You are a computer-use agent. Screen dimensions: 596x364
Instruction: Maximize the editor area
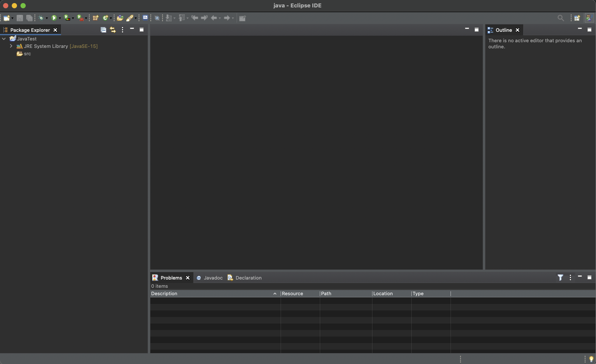(477, 30)
